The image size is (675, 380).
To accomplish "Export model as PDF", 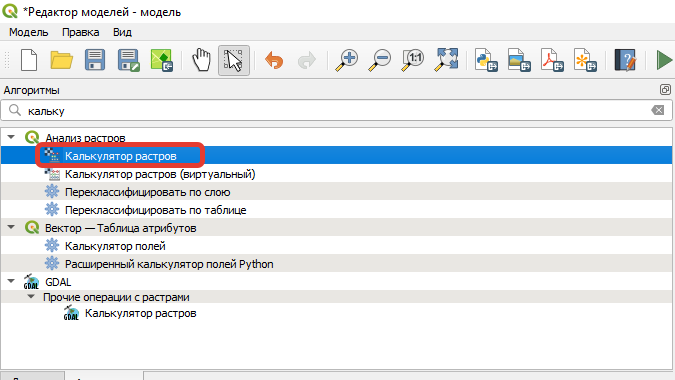I will click(552, 60).
